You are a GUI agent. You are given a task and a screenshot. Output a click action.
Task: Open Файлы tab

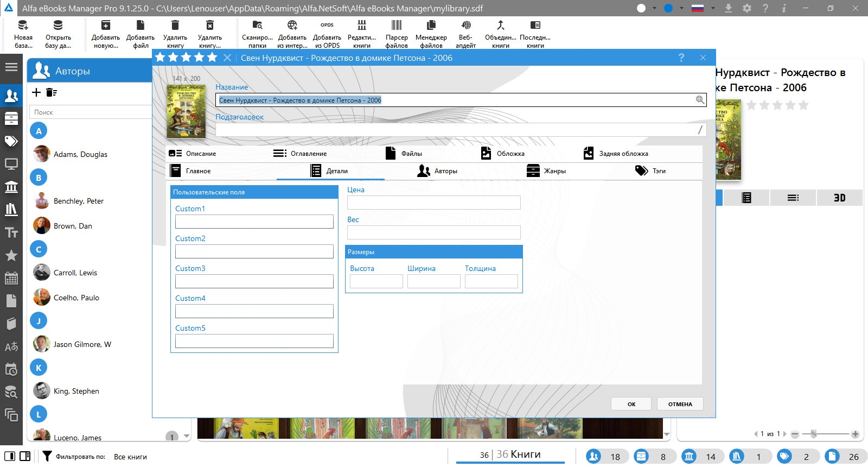pos(404,154)
